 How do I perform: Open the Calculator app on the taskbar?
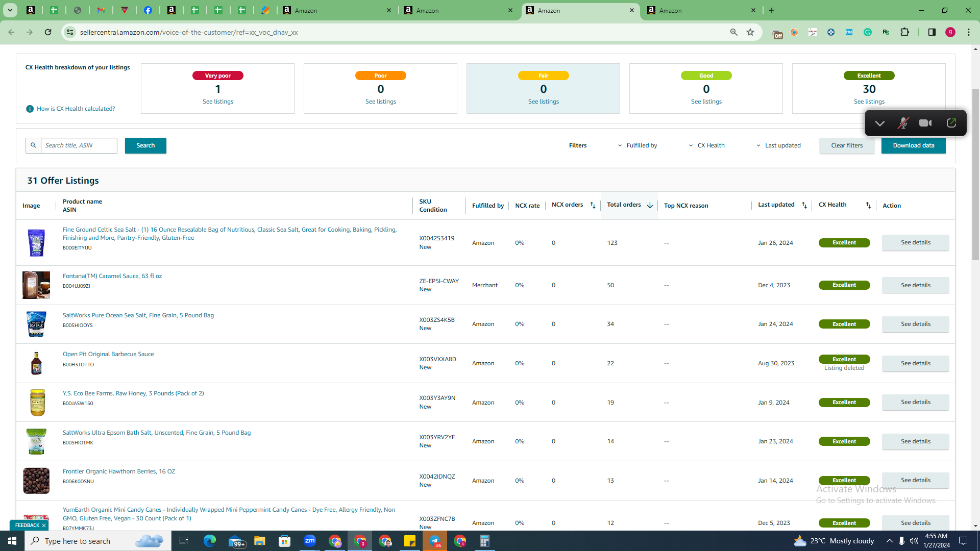pyautogui.click(x=485, y=541)
